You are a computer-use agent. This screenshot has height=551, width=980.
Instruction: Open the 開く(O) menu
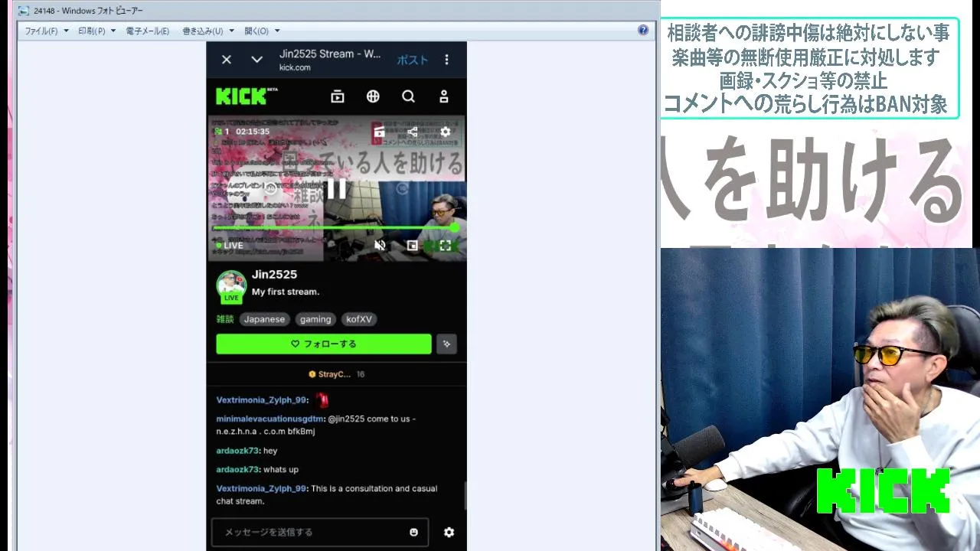(262, 31)
